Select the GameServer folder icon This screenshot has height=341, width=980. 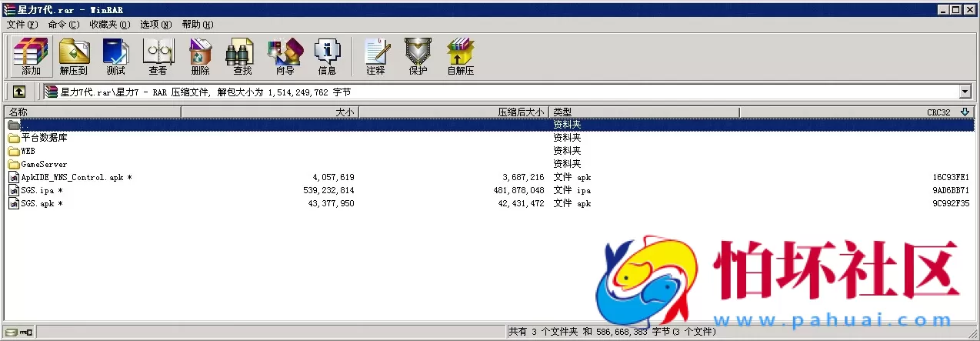14,164
